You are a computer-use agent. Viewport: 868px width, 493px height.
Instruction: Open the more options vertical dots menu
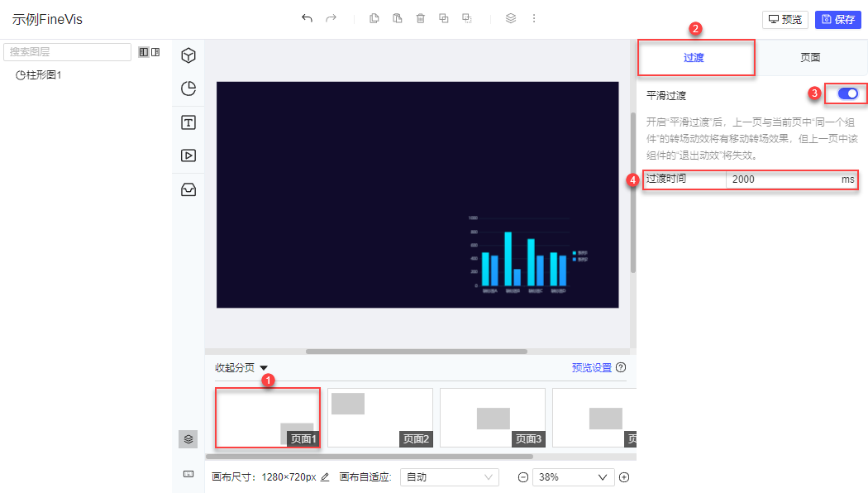point(534,18)
